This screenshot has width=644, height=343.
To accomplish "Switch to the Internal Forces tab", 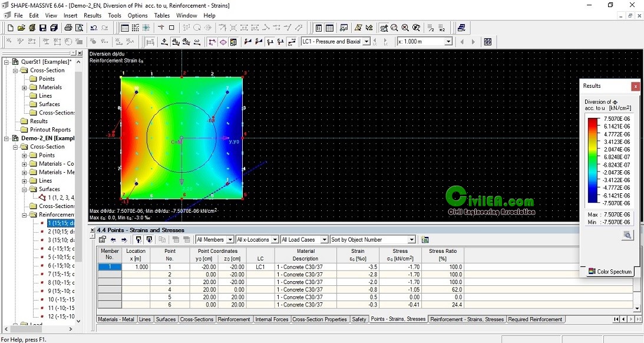I will (x=271, y=319).
